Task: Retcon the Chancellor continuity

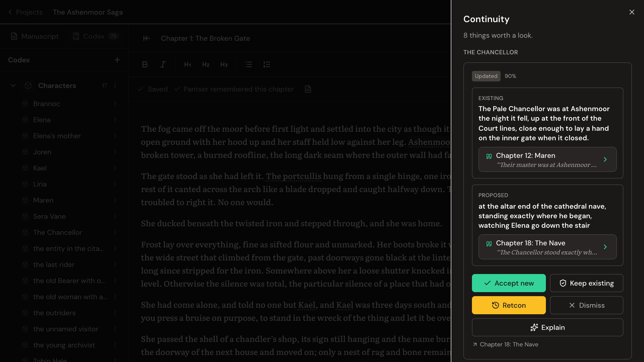Action: [509, 305]
